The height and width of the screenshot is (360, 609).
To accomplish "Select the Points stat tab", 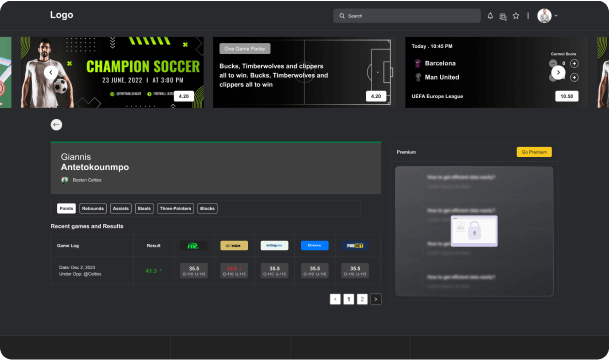I will point(66,209).
